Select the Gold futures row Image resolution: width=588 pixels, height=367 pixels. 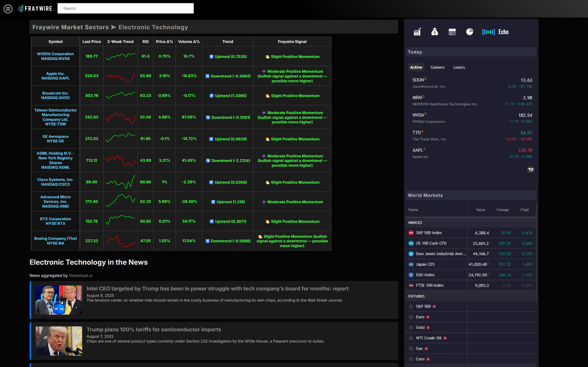click(470, 328)
